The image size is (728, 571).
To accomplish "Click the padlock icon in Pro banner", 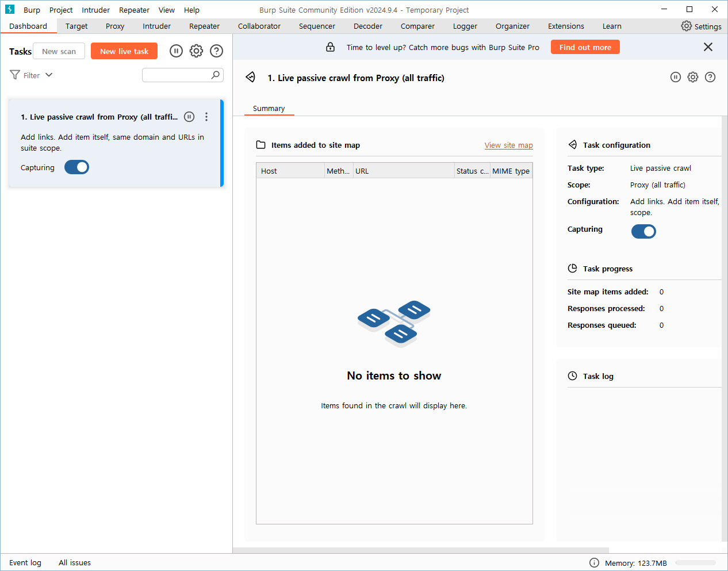I will (x=330, y=47).
